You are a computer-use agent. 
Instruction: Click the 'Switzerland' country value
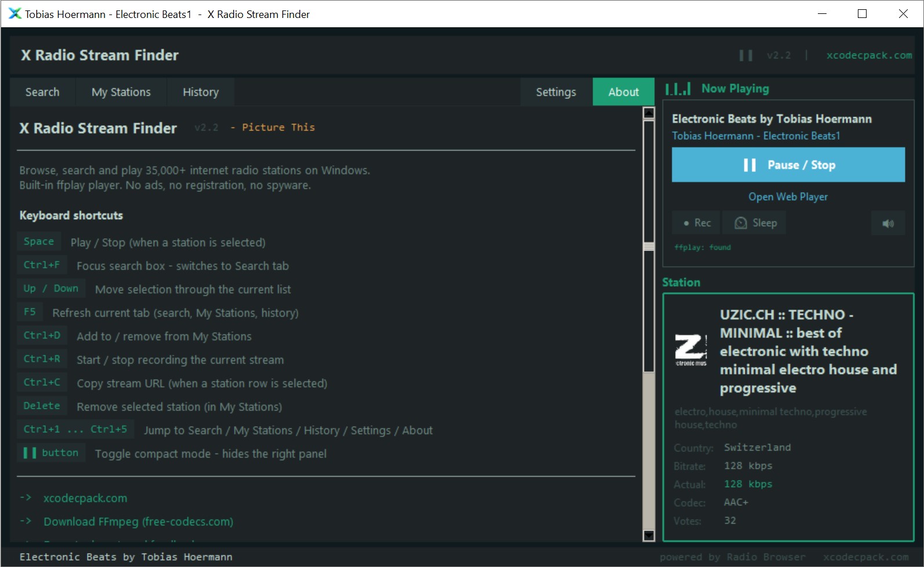click(x=757, y=448)
